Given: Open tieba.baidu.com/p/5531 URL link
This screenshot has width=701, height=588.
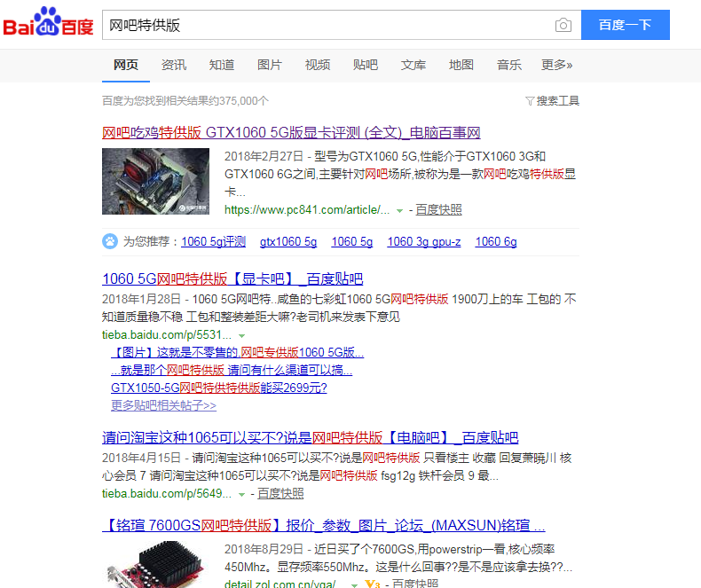Looking at the screenshot, I should (167, 335).
